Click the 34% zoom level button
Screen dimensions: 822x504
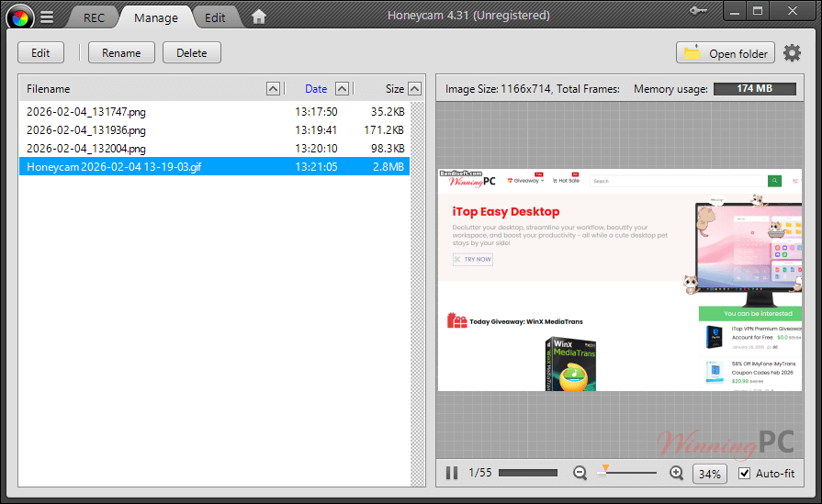pos(709,474)
